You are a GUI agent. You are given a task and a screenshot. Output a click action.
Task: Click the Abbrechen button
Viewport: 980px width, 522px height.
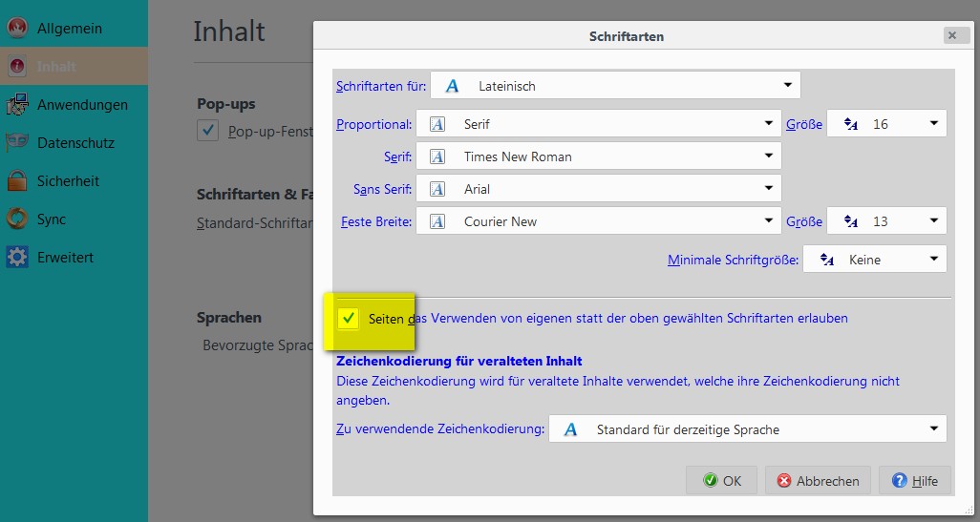(x=818, y=480)
